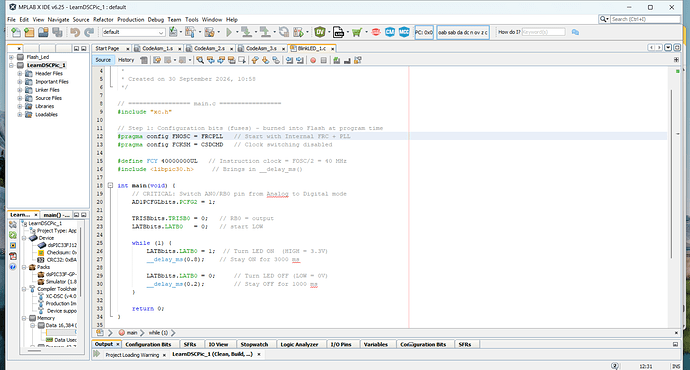Click the New Project toolbar icon

click(x=29, y=32)
